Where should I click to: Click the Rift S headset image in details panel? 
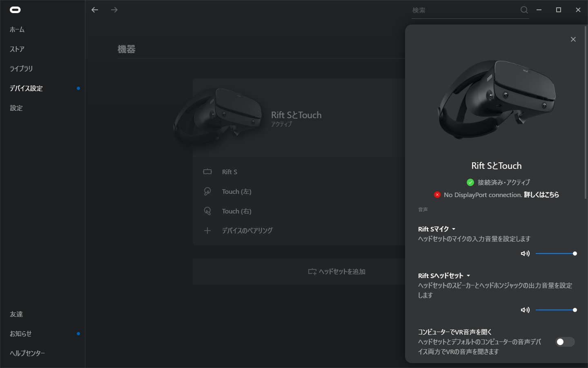(497, 99)
